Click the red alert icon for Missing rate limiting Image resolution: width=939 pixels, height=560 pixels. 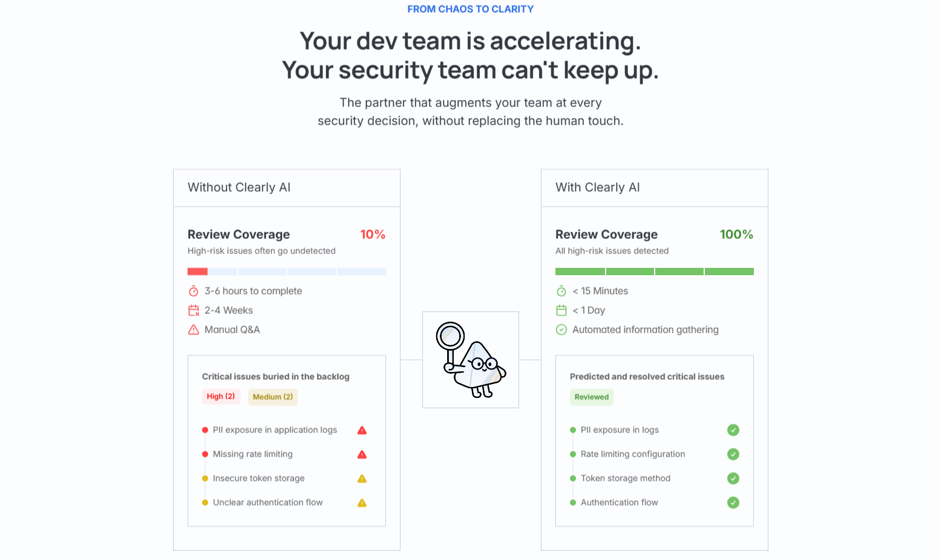pyautogui.click(x=362, y=455)
